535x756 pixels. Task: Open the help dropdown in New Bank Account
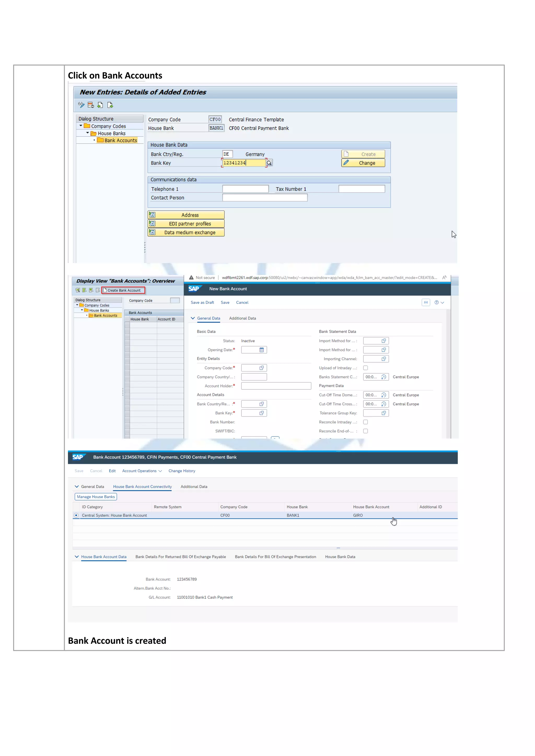pyautogui.click(x=439, y=302)
